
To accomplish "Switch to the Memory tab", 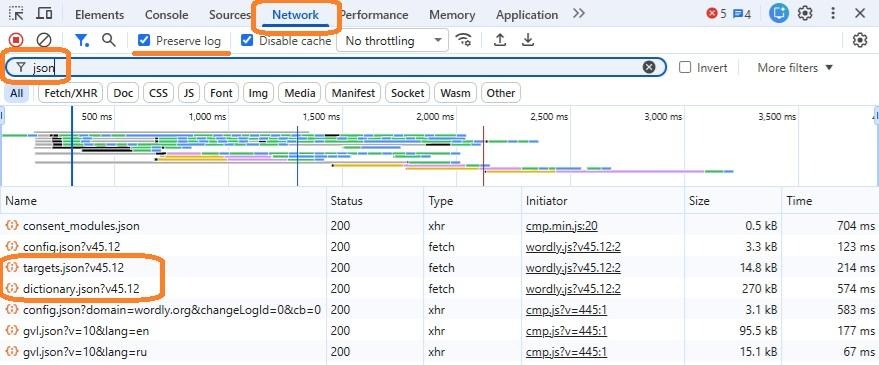I will pyautogui.click(x=452, y=15).
